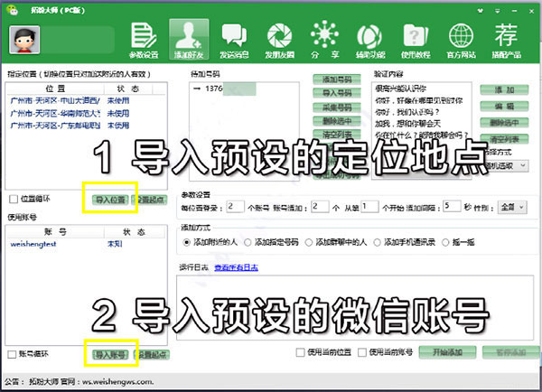Screen dimensions: 542x392
Task: Open the 性别 全部 dropdown
Action: pos(512,208)
